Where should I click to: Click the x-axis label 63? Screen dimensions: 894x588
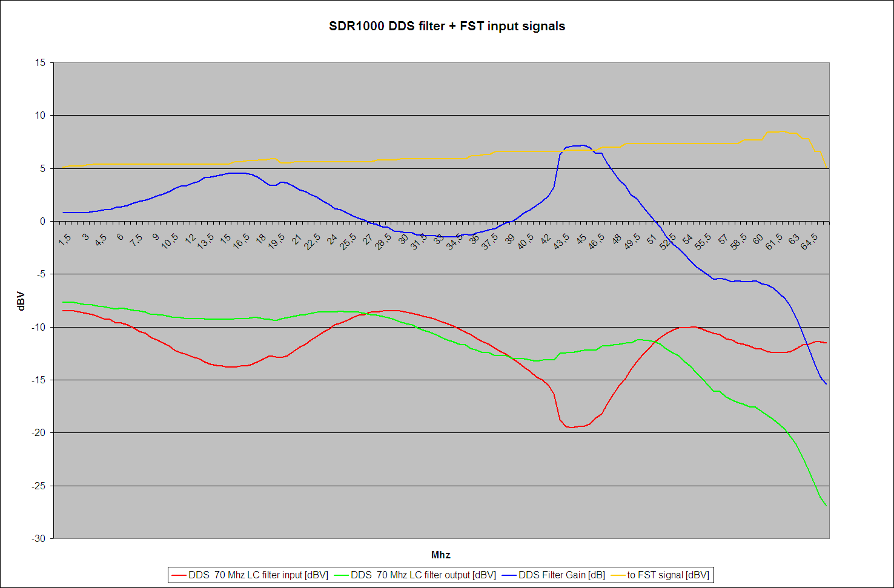click(x=793, y=239)
